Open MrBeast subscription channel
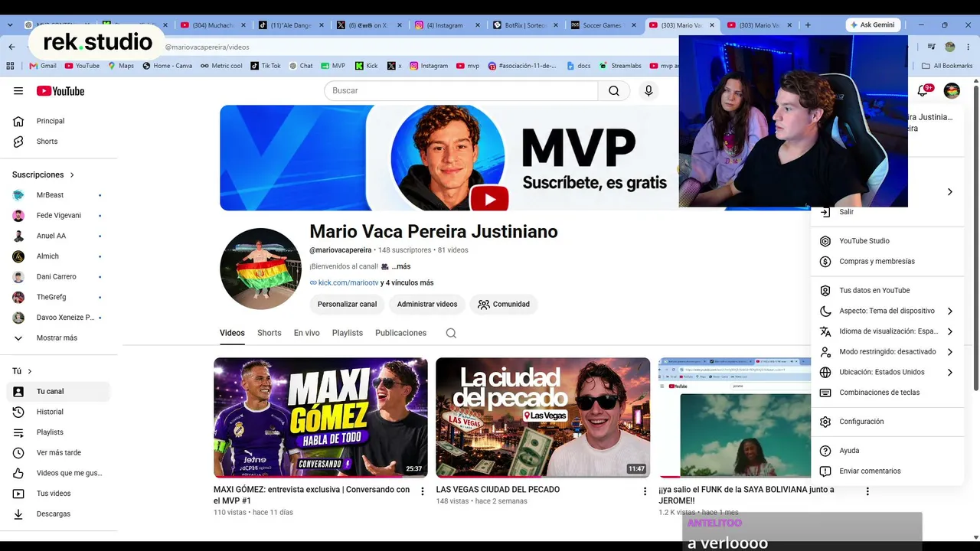 click(59, 195)
